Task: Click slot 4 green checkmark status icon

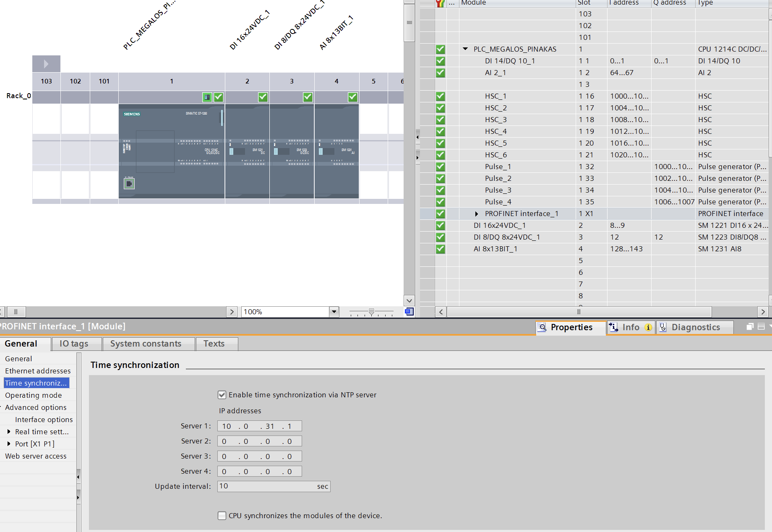Action: click(x=352, y=97)
